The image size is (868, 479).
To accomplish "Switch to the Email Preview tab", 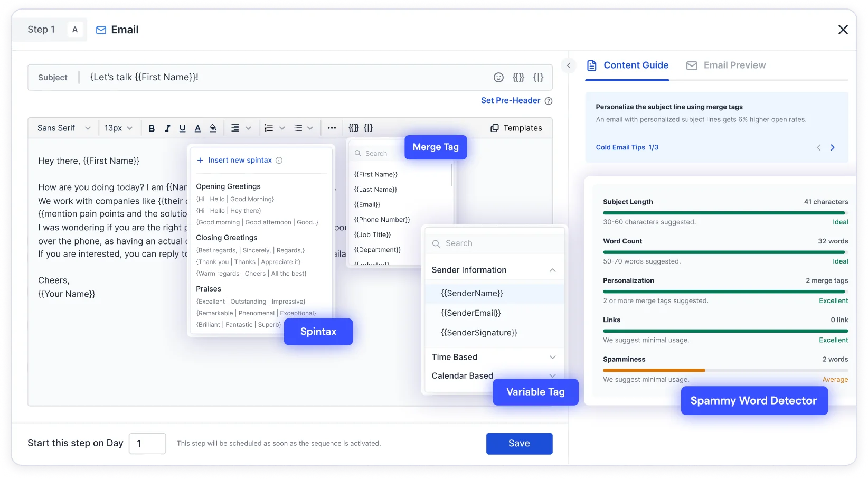I will [726, 65].
